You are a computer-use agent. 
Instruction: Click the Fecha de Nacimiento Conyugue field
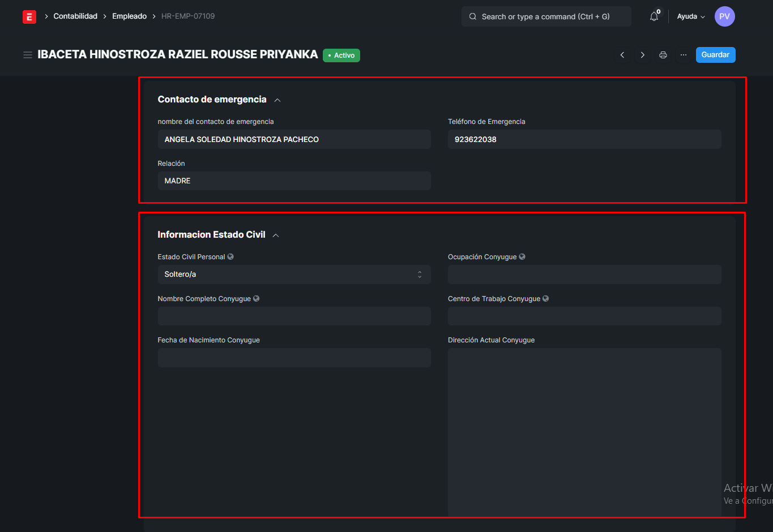[x=294, y=358]
